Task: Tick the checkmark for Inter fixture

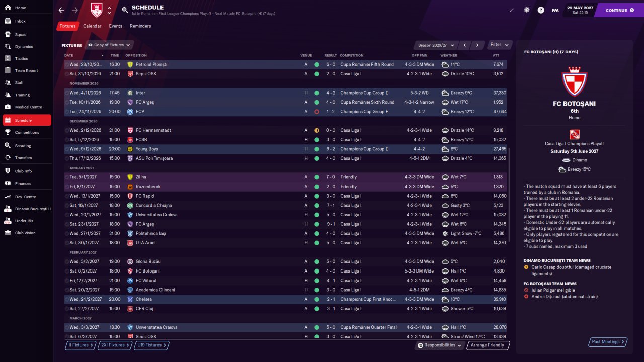Action: [67, 93]
